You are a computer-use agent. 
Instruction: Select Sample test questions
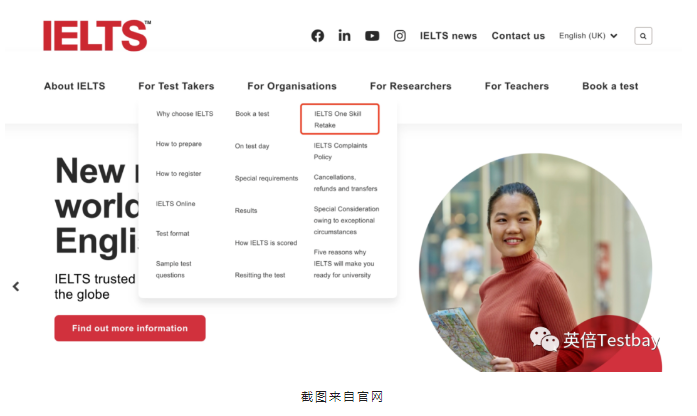coord(173,269)
